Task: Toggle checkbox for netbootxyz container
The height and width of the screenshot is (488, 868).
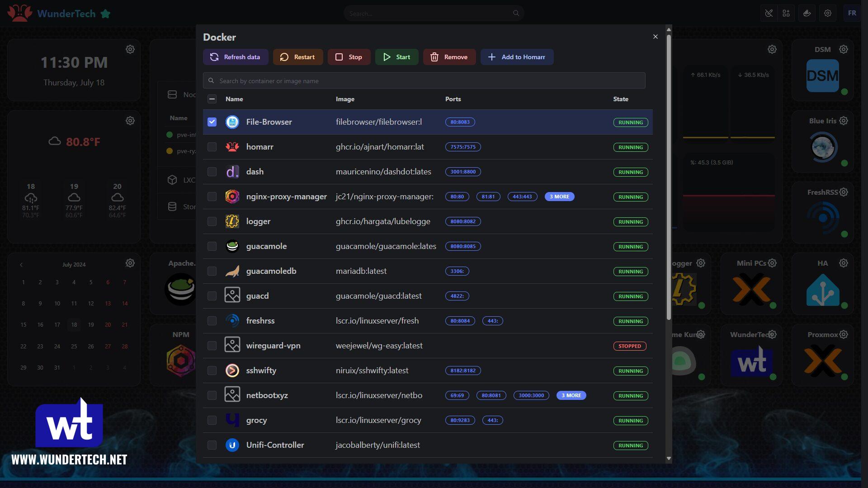Action: point(212,395)
